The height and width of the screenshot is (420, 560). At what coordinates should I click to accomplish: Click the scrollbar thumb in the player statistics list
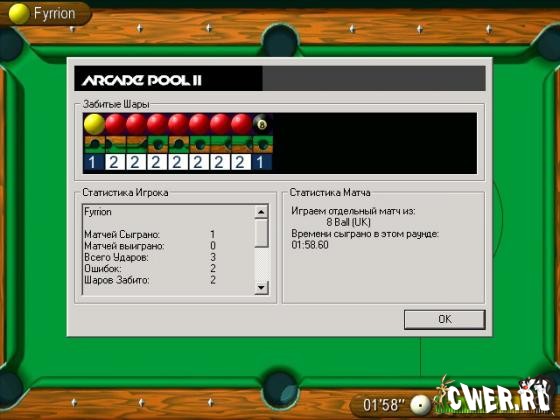pos(261,233)
